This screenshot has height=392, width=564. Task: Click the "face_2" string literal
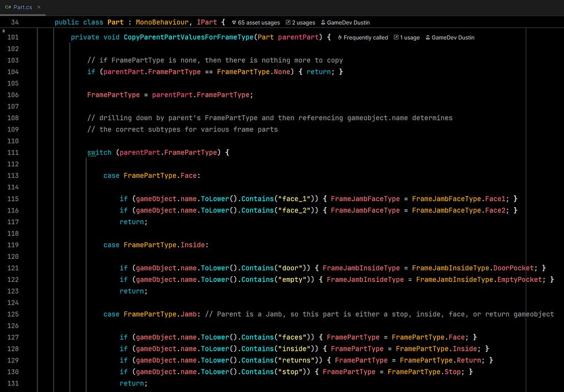point(294,210)
